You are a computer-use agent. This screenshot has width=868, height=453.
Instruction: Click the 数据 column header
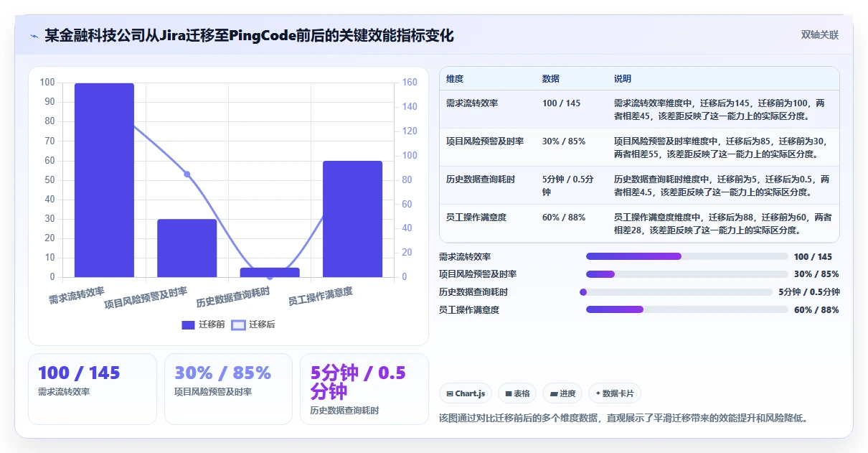point(551,79)
